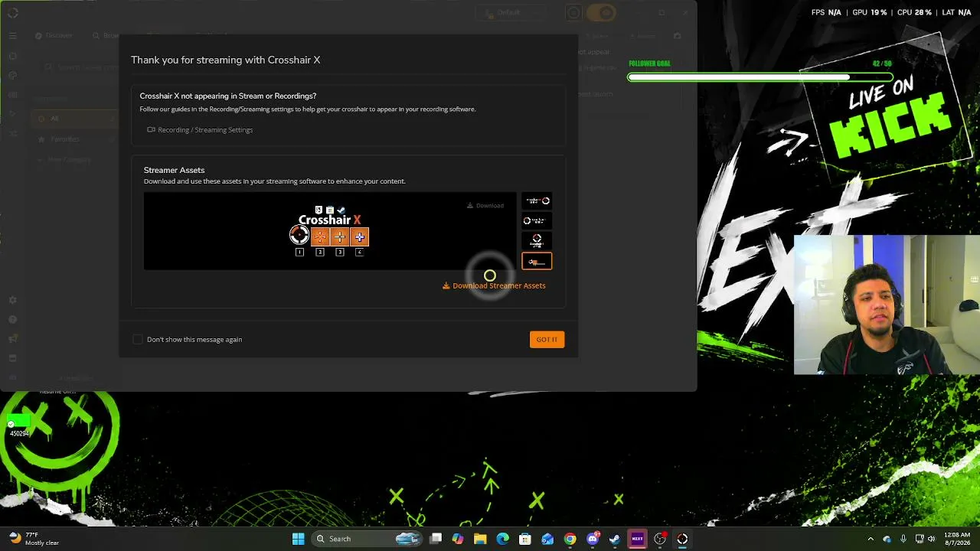
Task: Click the Crosshair X asset preview image
Action: click(330, 230)
